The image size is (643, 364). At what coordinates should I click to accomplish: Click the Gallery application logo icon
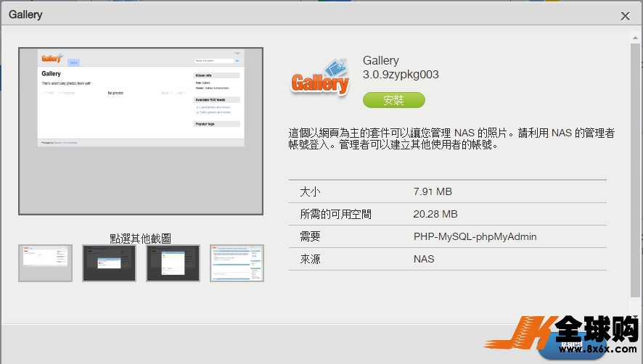pos(320,78)
